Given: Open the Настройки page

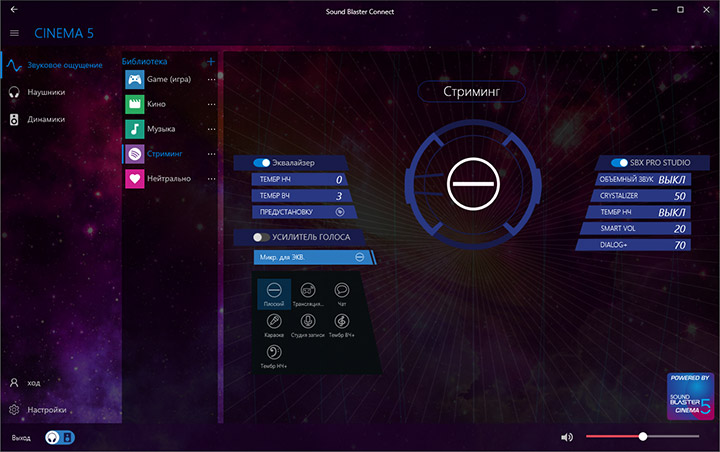Looking at the screenshot, I should [61, 409].
